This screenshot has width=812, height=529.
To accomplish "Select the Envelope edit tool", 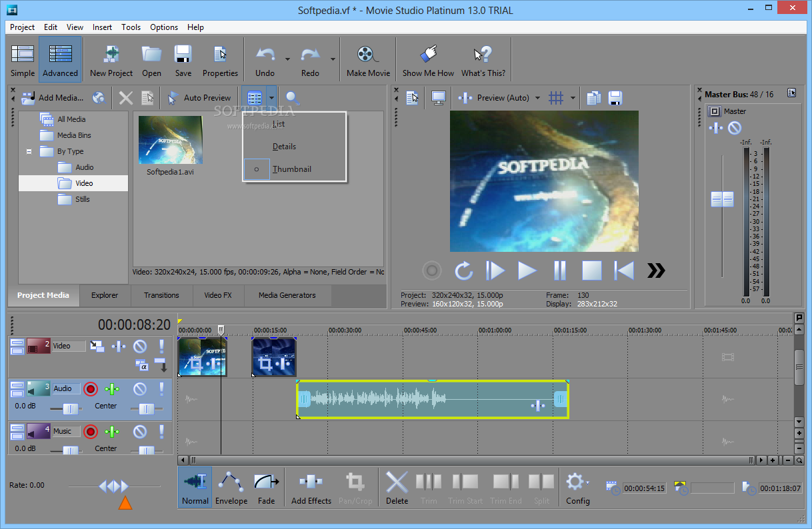I will coord(231,488).
